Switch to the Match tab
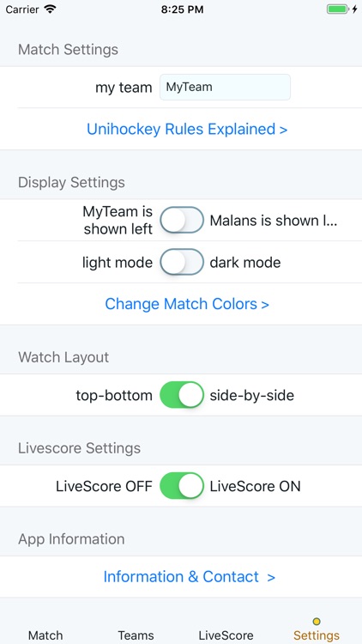 (x=45, y=635)
